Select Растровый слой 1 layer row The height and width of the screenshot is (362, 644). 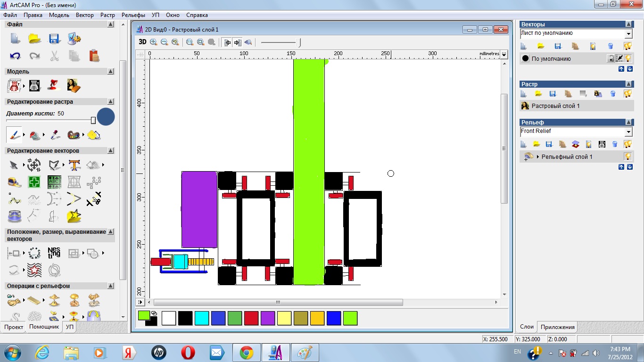577,106
